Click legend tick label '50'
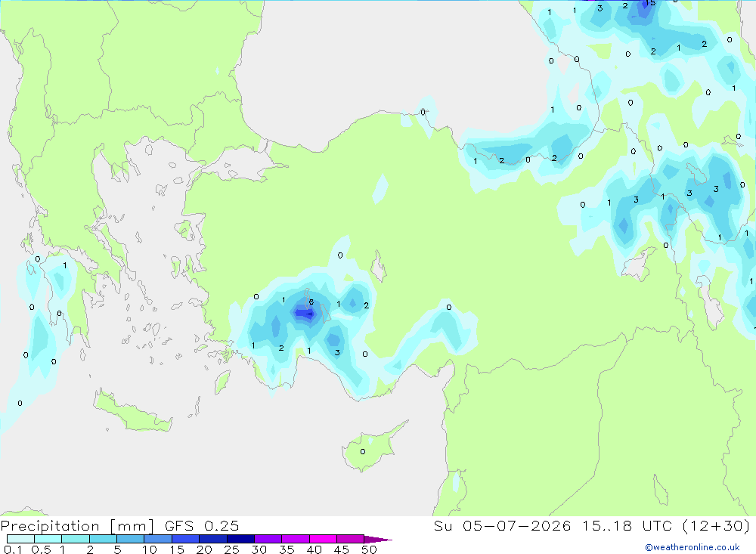Screen dimensions: 756x554 [370, 549]
